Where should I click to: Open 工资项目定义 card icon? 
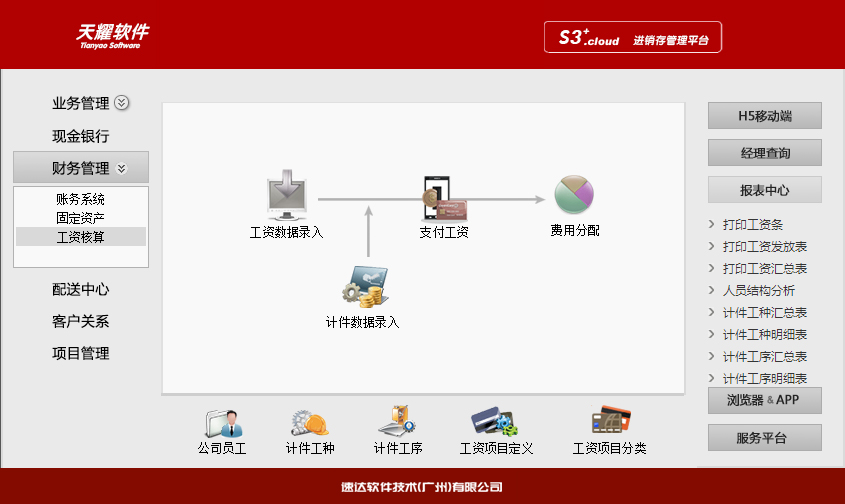495,421
